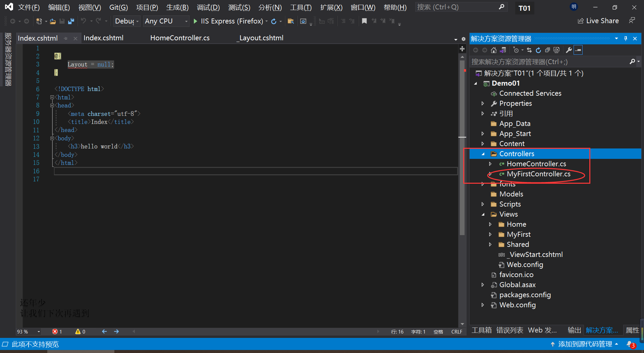Toggle a bookmark with the bookmark icon
Viewport: 644px width, 353px height.
[364, 21]
